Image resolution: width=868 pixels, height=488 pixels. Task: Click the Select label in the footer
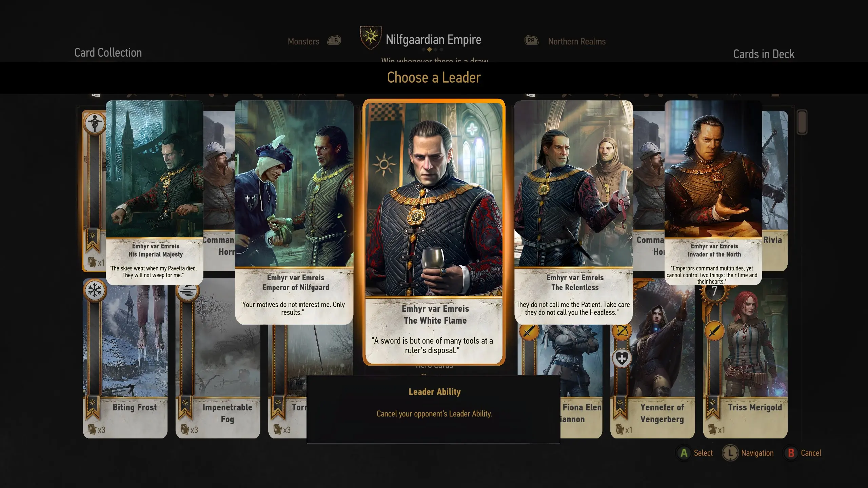[x=703, y=453]
